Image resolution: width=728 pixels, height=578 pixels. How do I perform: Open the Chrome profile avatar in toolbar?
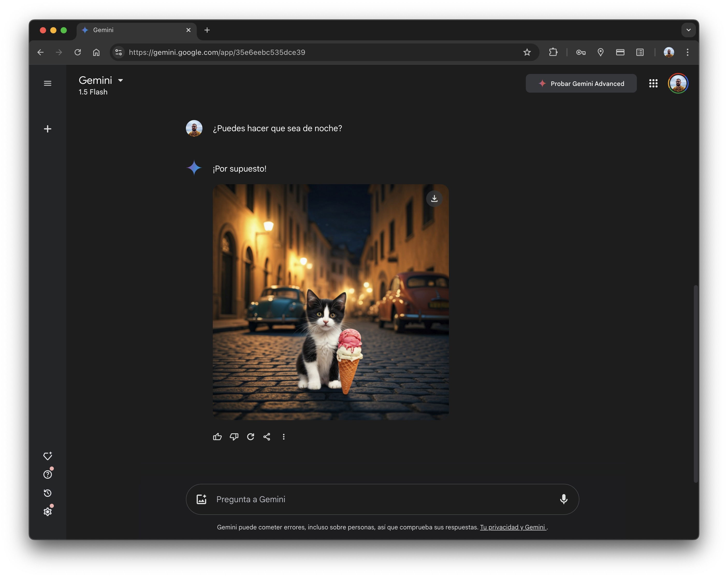tap(669, 52)
